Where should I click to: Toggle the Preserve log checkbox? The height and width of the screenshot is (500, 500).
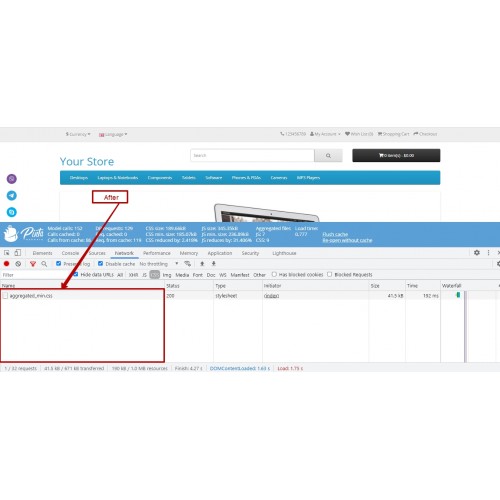click(x=59, y=263)
